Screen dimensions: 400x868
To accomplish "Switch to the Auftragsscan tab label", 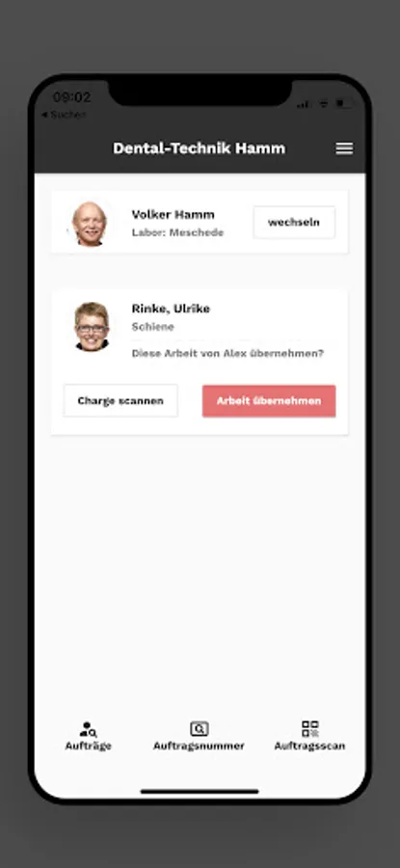I will click(x=309, y=746).
